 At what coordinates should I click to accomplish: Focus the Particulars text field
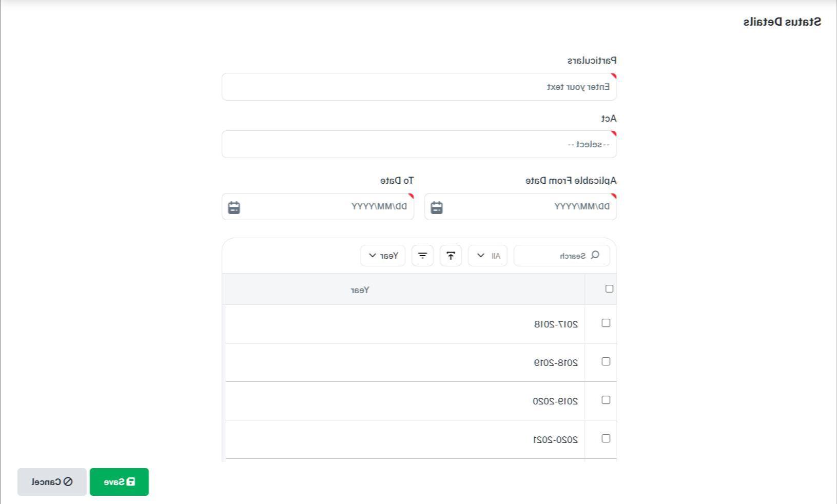tap(419, 87)
